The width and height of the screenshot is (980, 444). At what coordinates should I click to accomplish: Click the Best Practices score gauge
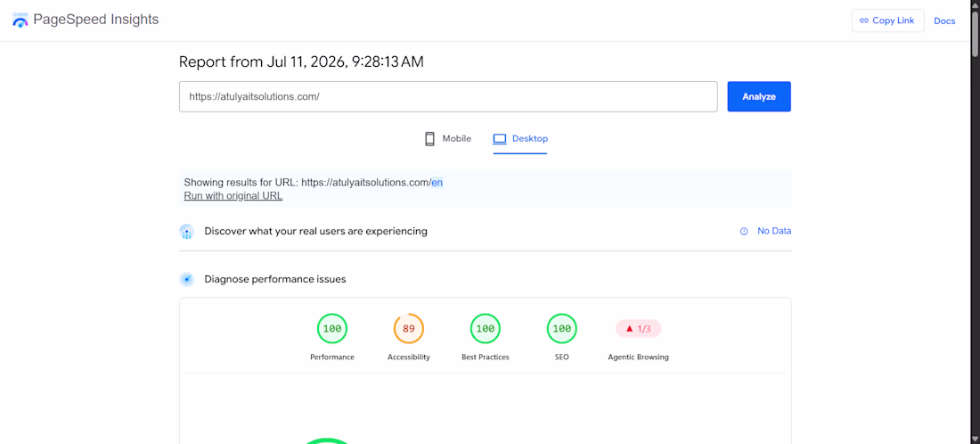[486, 329]
